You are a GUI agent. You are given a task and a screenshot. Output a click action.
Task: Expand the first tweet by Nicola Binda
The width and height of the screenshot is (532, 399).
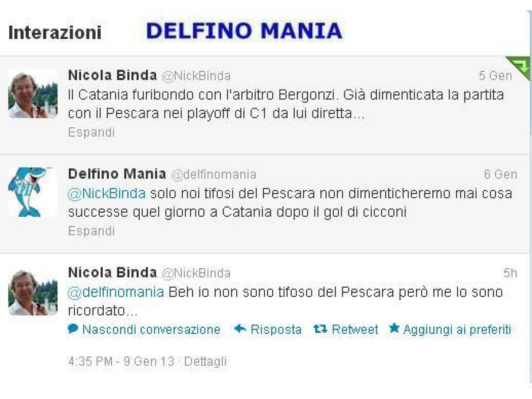click(x=91, y=132)
